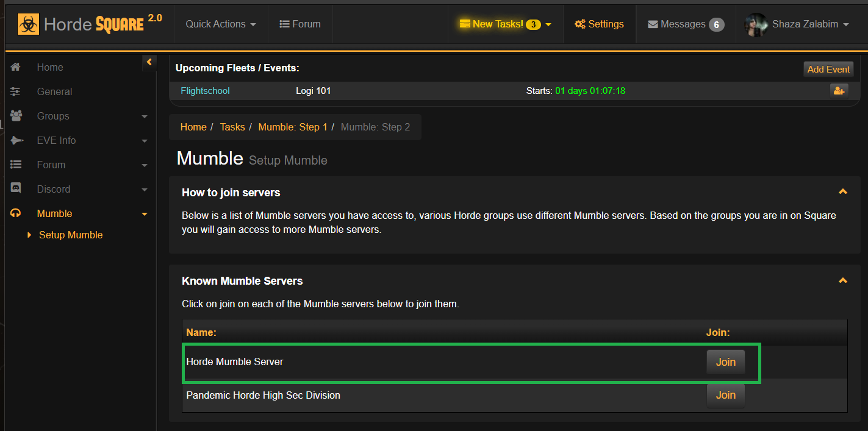Screen dimensions: 868x431
Task: Click the Horde Mumble Server name text
Action: (235, 362)
